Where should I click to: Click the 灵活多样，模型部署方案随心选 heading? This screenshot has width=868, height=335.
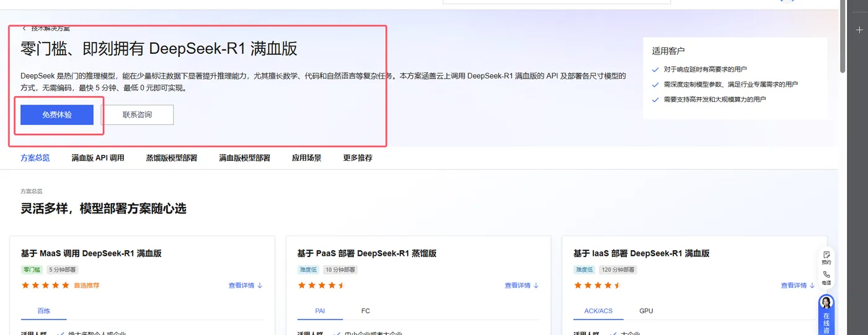click(x=104, y=209)
